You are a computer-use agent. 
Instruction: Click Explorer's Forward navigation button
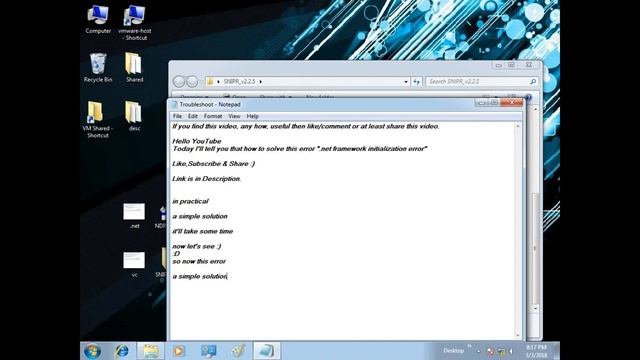tap(192, 82)
